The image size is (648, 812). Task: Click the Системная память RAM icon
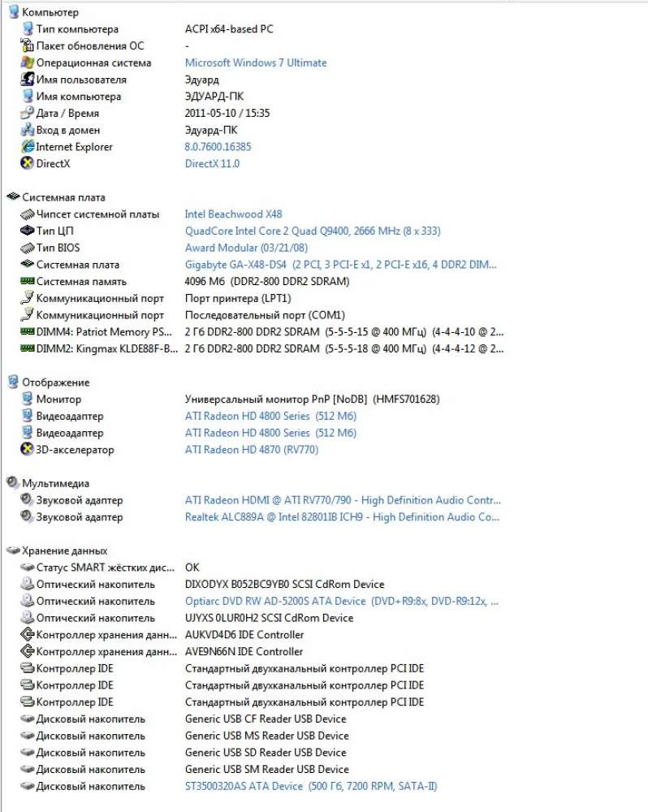point(28,281)
